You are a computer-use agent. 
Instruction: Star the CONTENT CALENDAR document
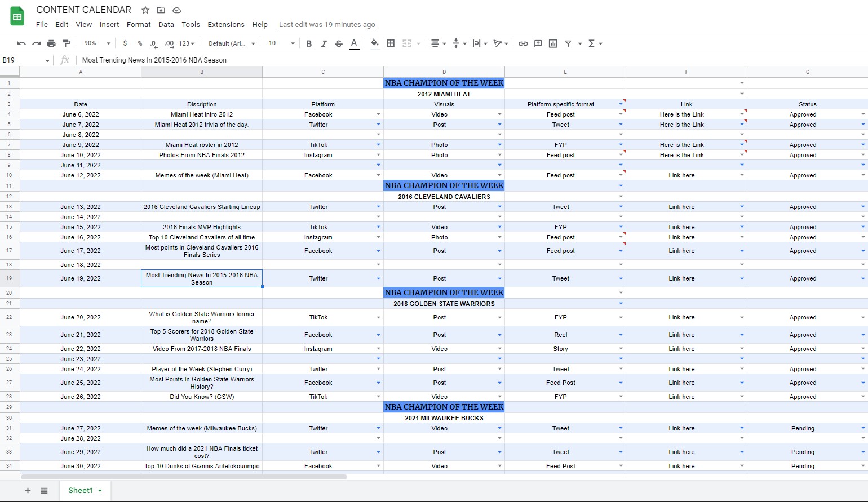(x=145, y=10)
